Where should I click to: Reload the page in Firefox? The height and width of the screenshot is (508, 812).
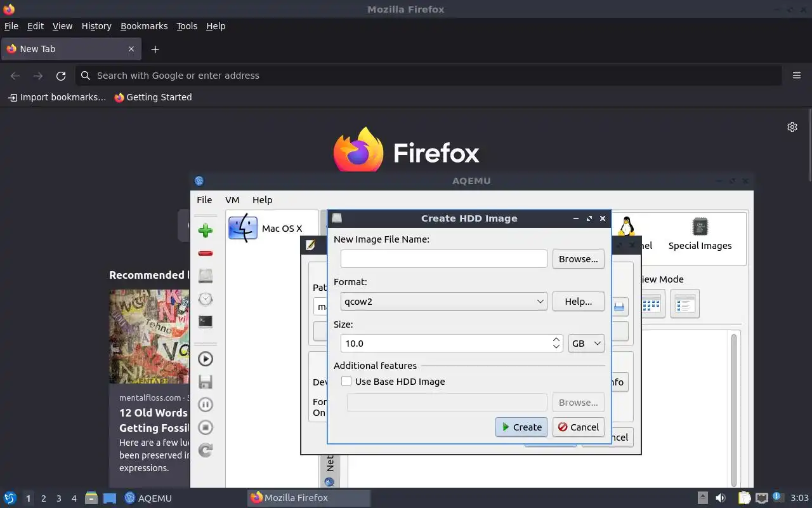pyautogui.click(x=61, y=76)
